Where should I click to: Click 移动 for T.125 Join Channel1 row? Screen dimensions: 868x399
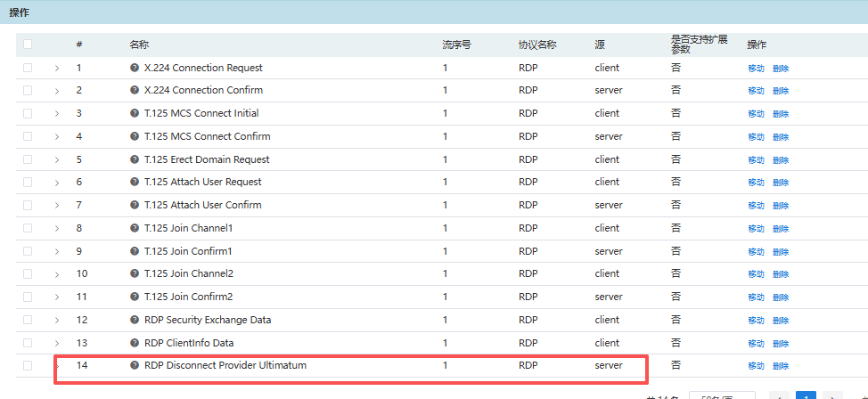click(756, 229)
